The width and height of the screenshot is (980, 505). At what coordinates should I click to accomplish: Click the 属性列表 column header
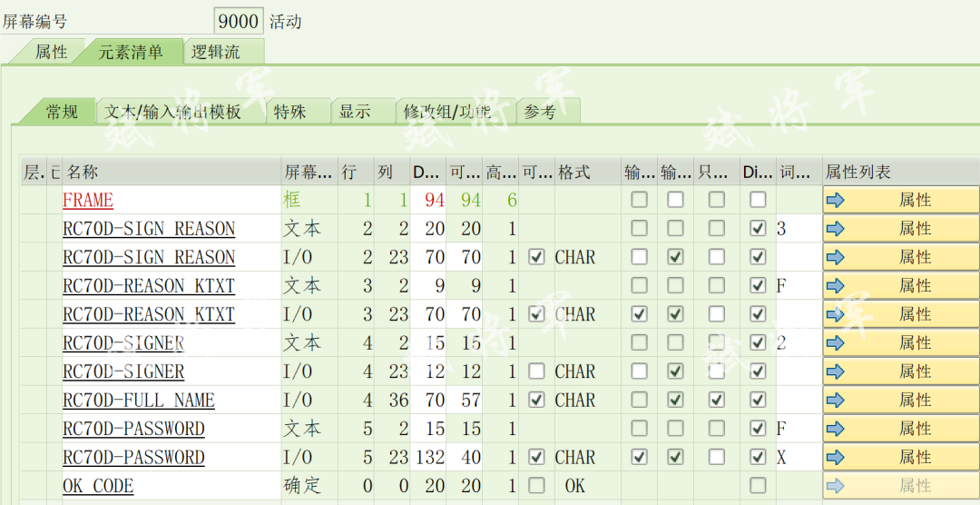901,172
